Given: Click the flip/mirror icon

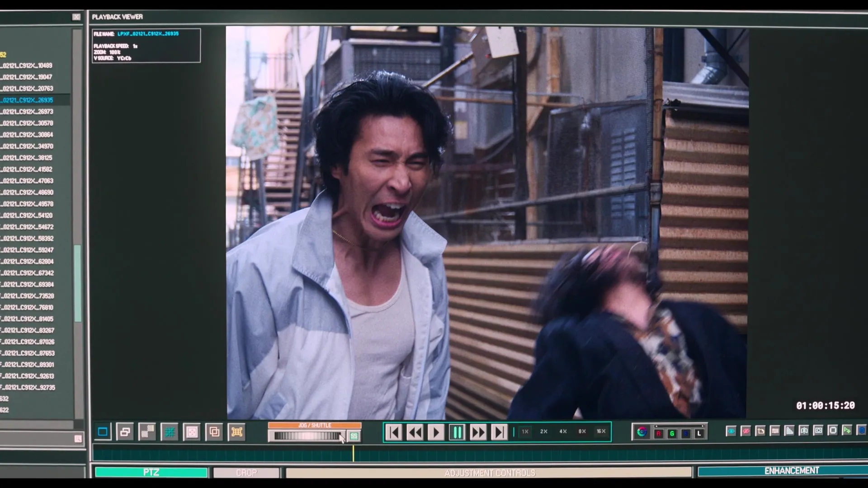Looking at the screenshot, I should [803, 431].
